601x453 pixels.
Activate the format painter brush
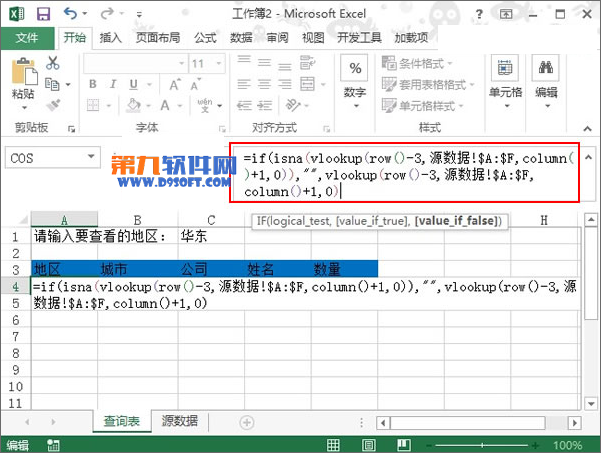53,105
